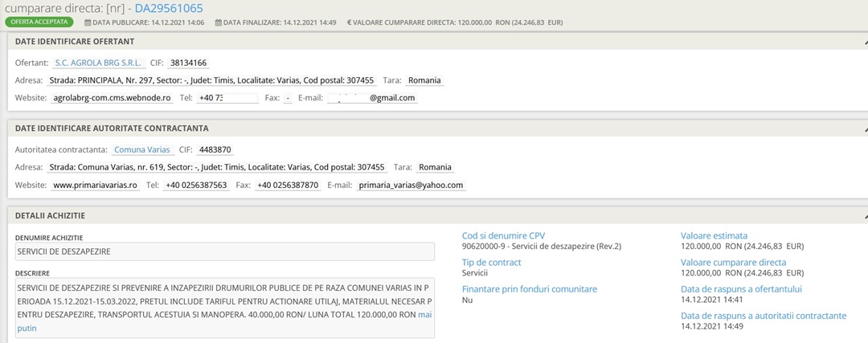
Task: Select the offerer CIF value 38134166
Action: (x=189, y=63)
